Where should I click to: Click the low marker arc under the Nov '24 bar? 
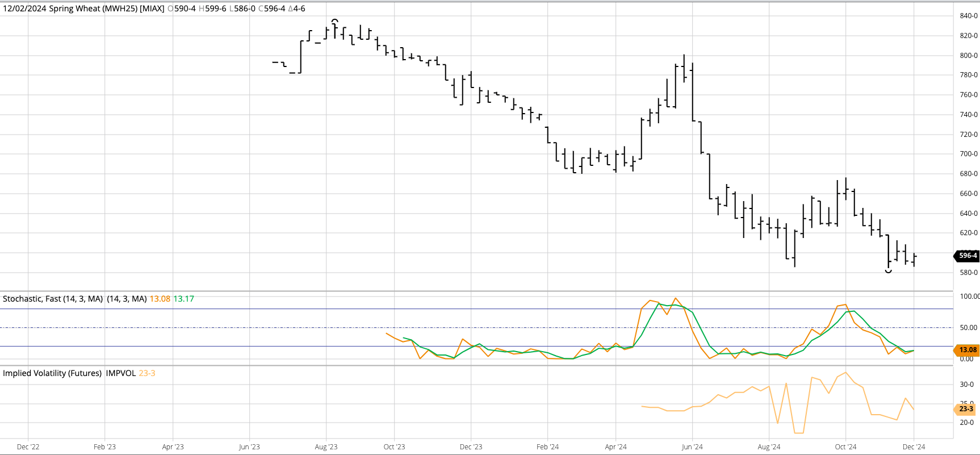(x=889, y=271)
